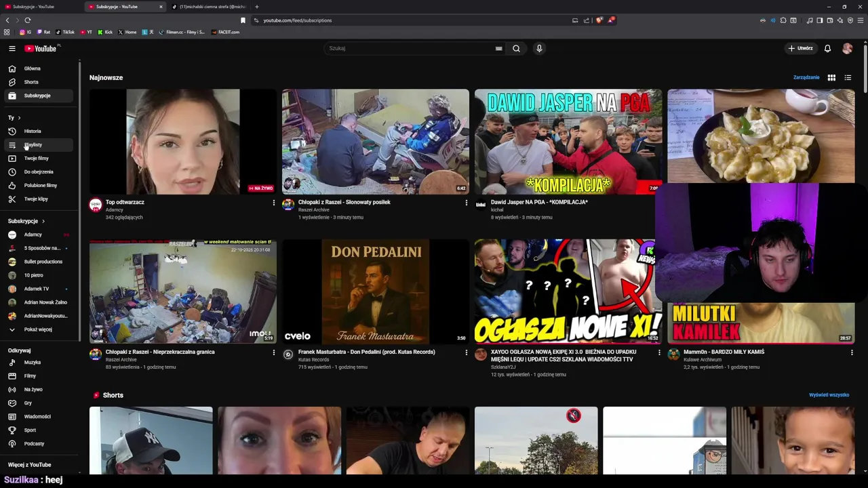Close the active Subskrypcje tab
Image resolution: width=868 pixels, height=488 pixels.
point(161,7)
